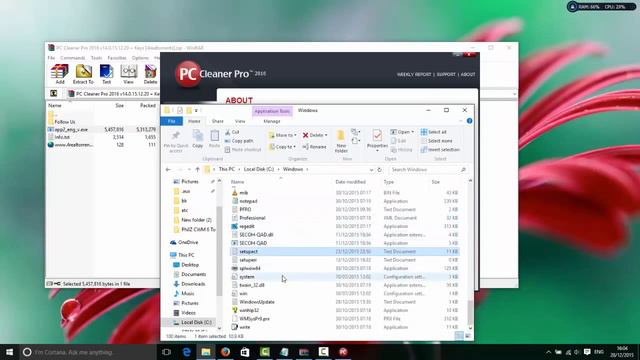Click Cut in the Clipboard group
640x360 pixels.
(x=232, y=132)
